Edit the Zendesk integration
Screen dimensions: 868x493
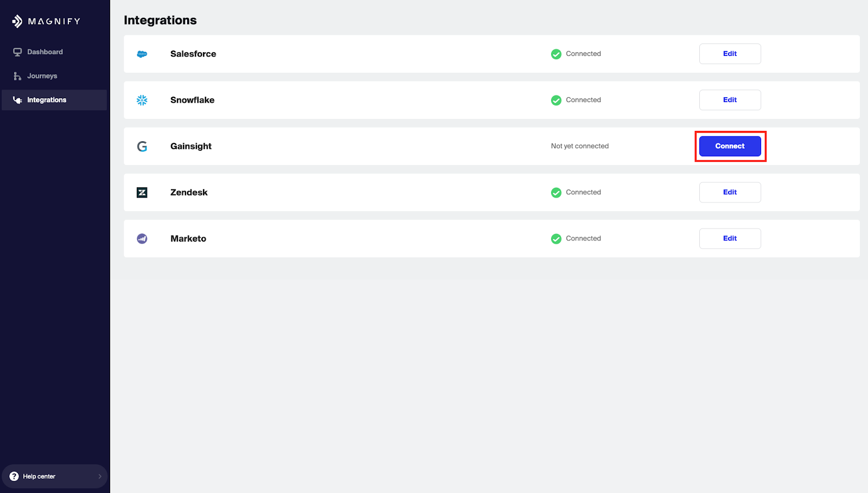click(x=730, y=192)
